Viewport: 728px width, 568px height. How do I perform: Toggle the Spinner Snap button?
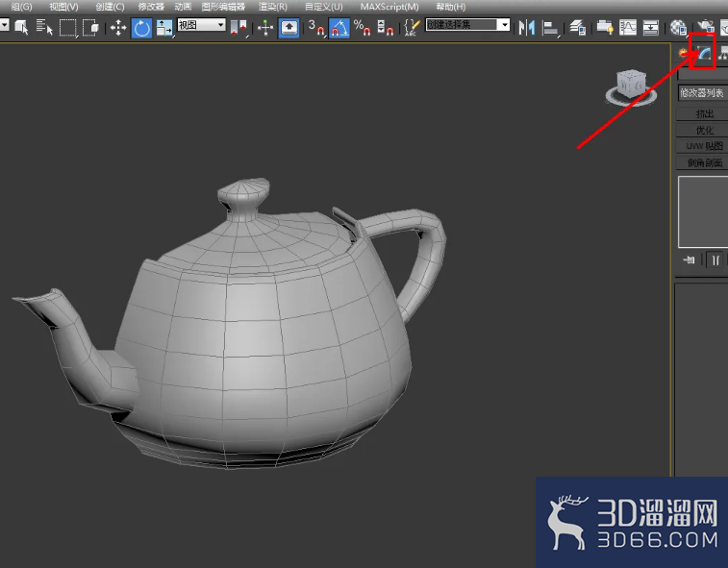385,27
